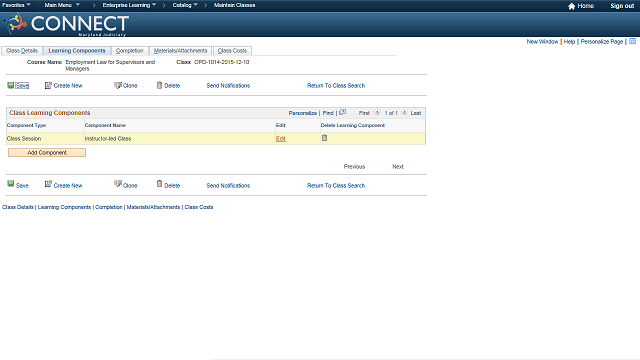Viewport: 640px width, 360px height.
Task: Click the Previous page link
Action: pos(354,167)
